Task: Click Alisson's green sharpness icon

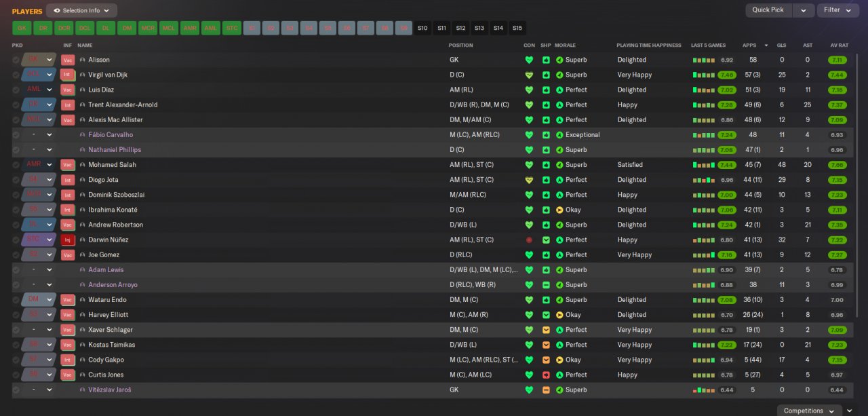Action: pyautogui.click(x=546, y=60)
